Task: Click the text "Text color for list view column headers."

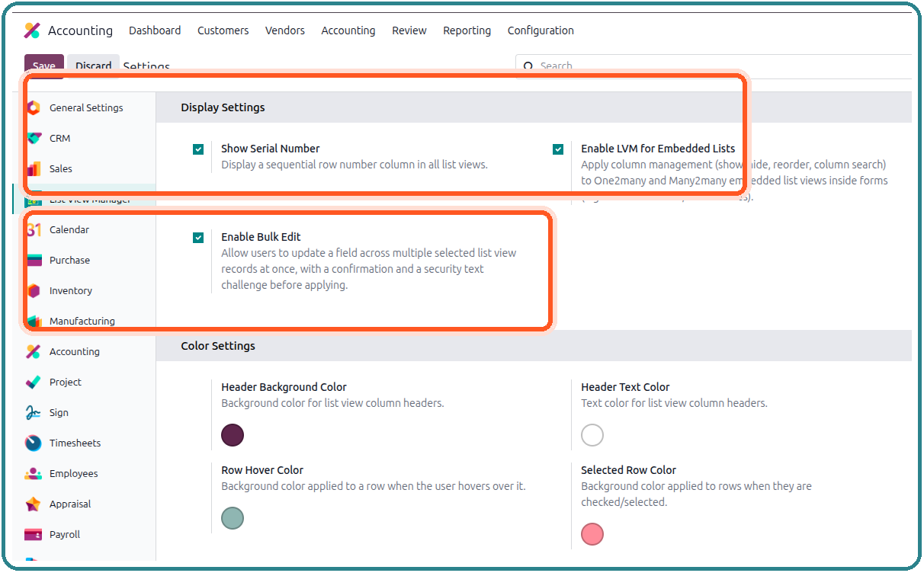Action: coord(674,403)
